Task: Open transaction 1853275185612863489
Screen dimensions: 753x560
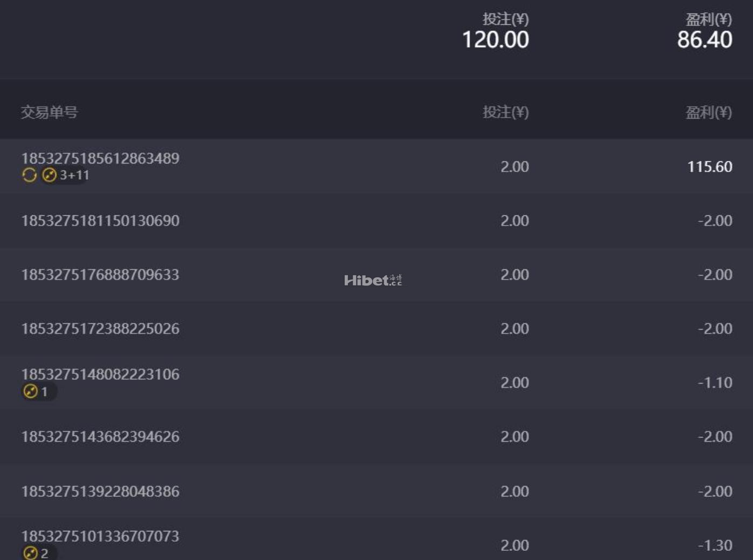Action: 100,158
